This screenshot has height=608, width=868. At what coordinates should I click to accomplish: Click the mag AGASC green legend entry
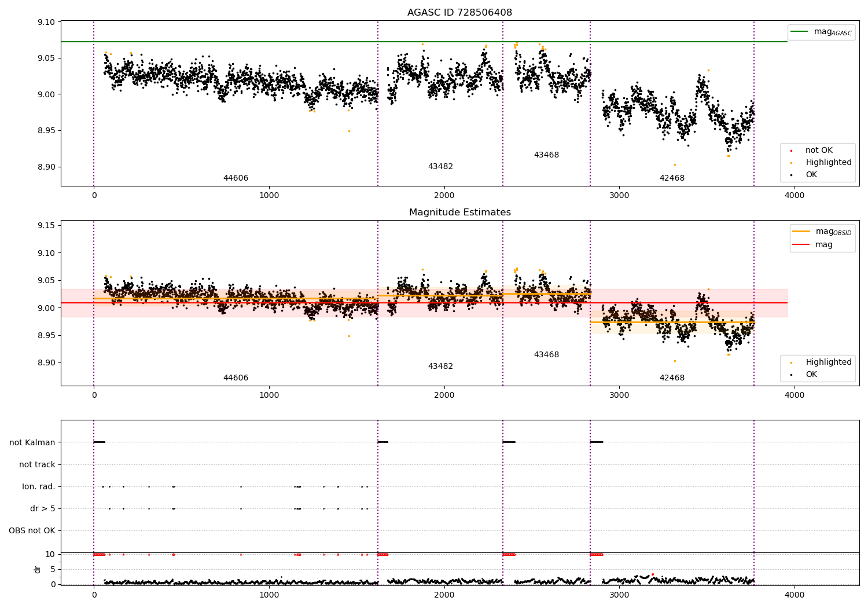coord(822,32)
